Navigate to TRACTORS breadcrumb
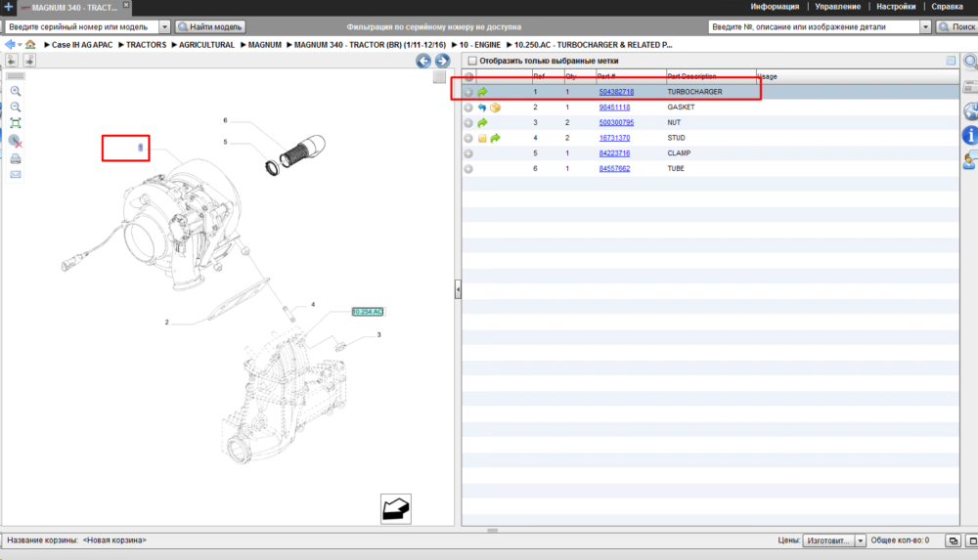 point(146,45)
